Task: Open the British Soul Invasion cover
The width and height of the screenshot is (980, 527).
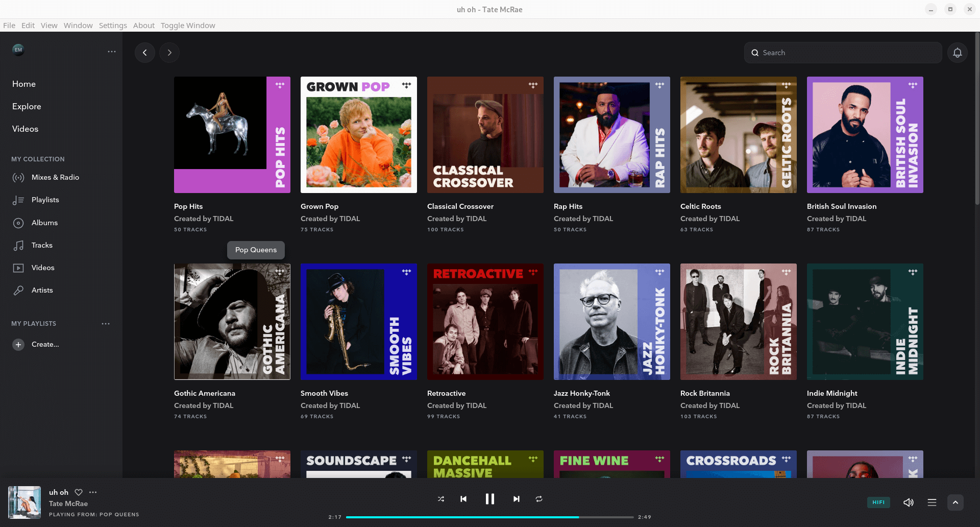Action: coord(865,135)
